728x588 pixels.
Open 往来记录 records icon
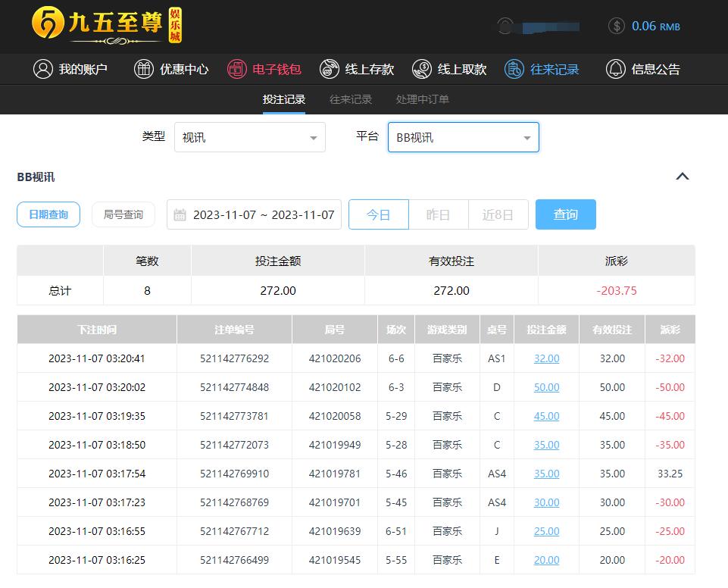(x=514, y=69)
